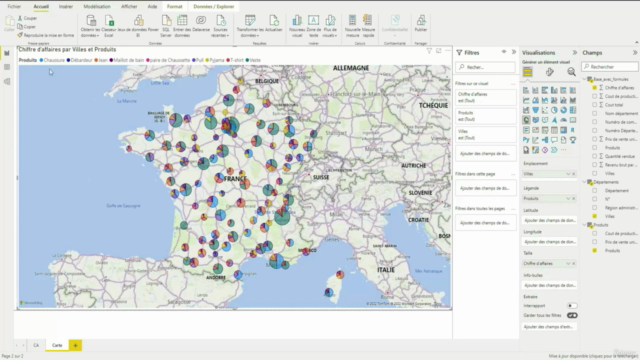Image resolution: width=640 pixels, height=360 pixels.
Task: Select the pie chart visual icon
Action: [x=554, y=110]
